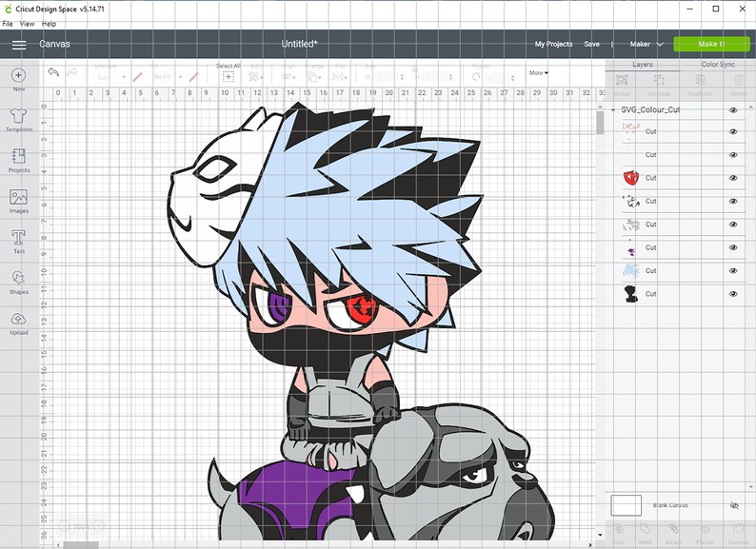Viewport: 756px width, 549px height.
Task: Toggle eye of the blank-thumbnail Cut layer
Action: tap(733, 155)
